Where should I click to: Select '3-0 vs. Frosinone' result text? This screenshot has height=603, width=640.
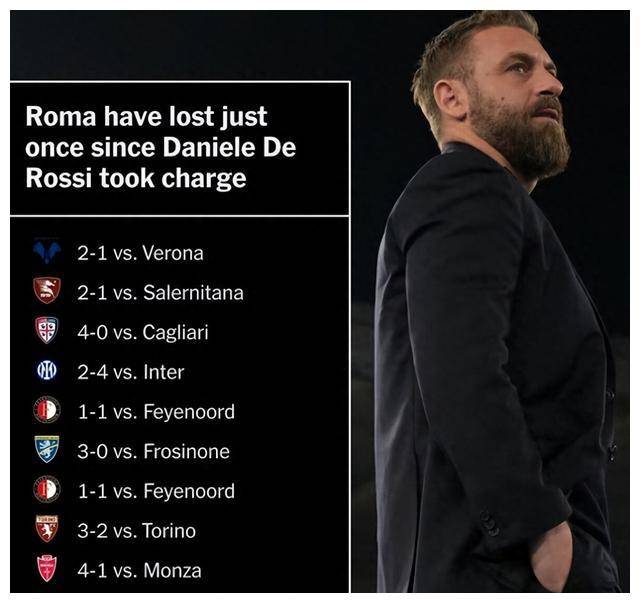[153, 452]
